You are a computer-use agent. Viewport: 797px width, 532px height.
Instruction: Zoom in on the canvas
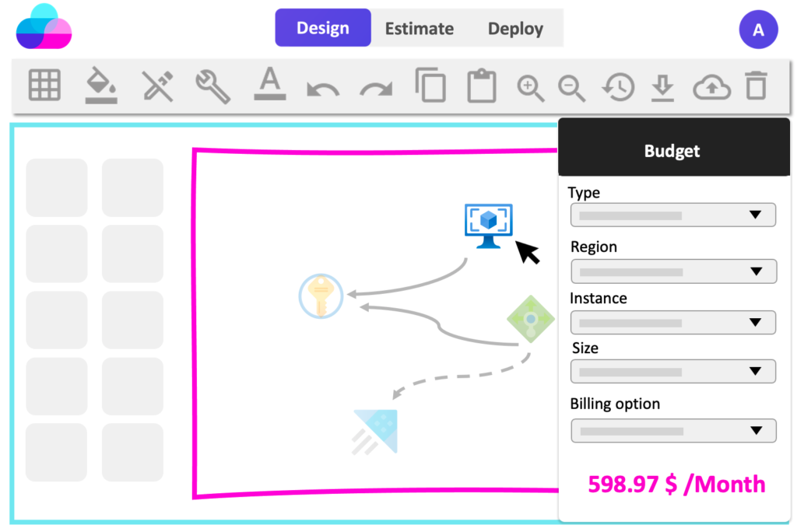530,89
